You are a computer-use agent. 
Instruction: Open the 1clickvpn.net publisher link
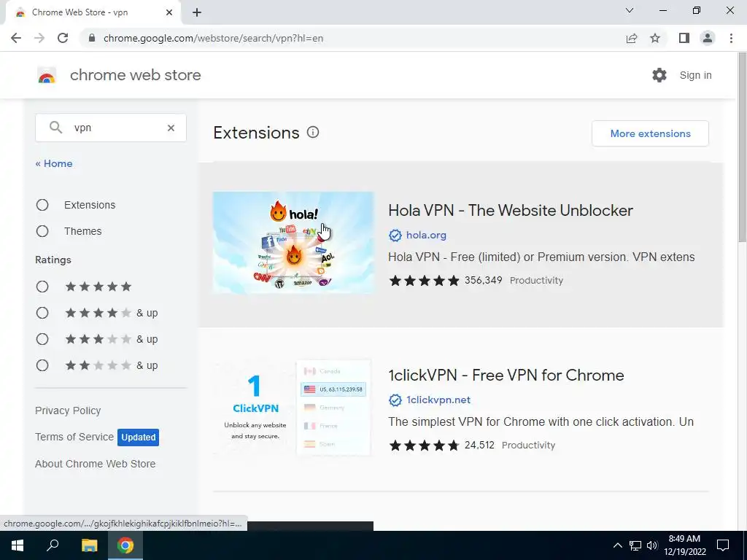pos(438,400)
